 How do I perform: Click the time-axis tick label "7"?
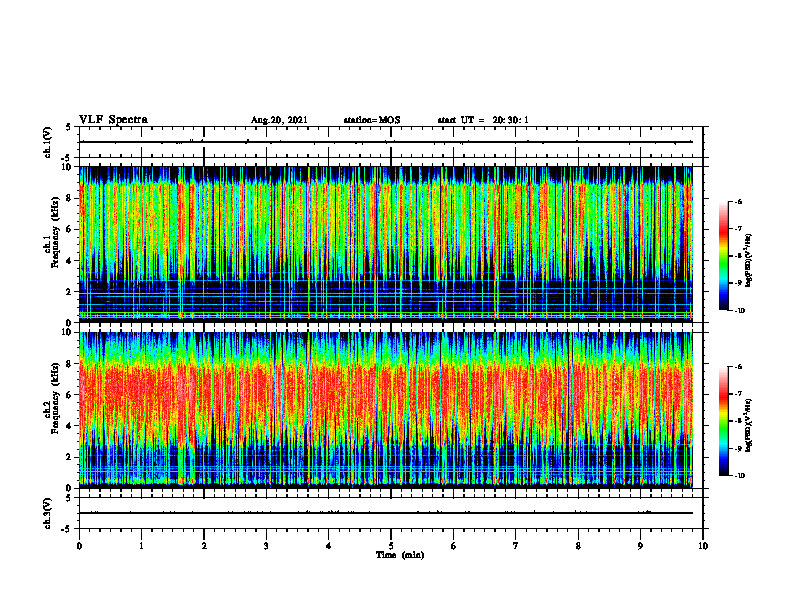point(516,546)
